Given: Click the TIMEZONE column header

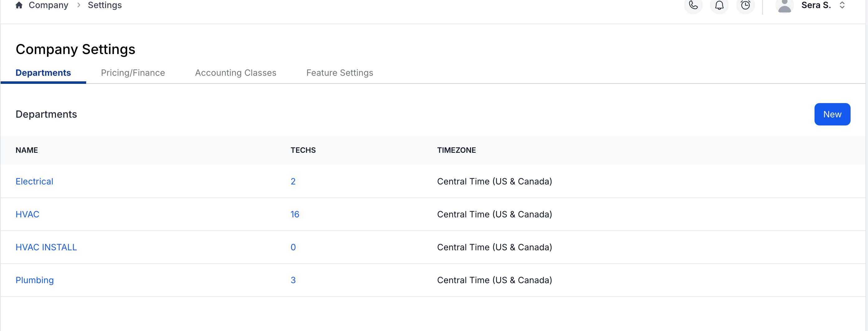Looking at the screenshot, I should [x=457, y=150].
